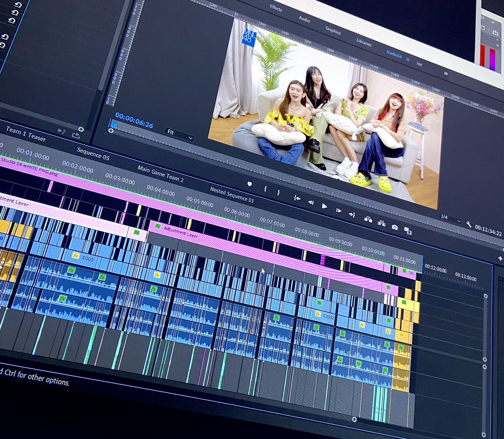Open the Fit zoom level dropdown
The image size is (504, 439).
click(x=180, y=134)
